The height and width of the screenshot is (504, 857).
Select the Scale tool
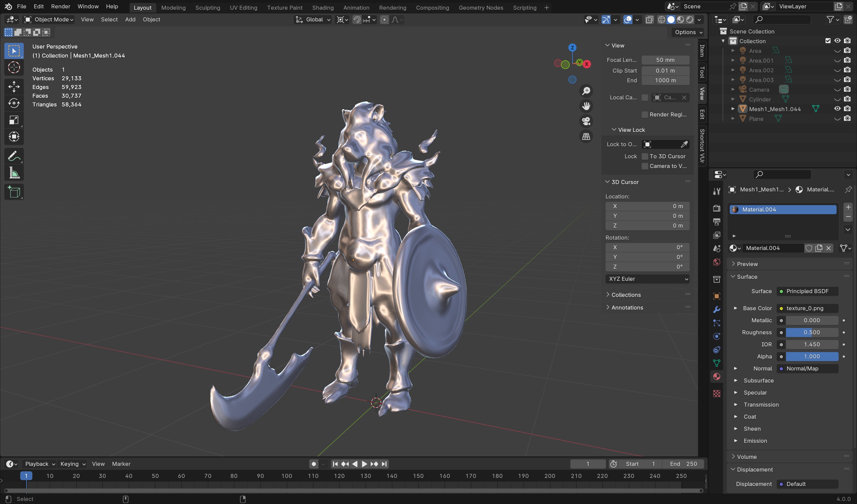[14, 120]
